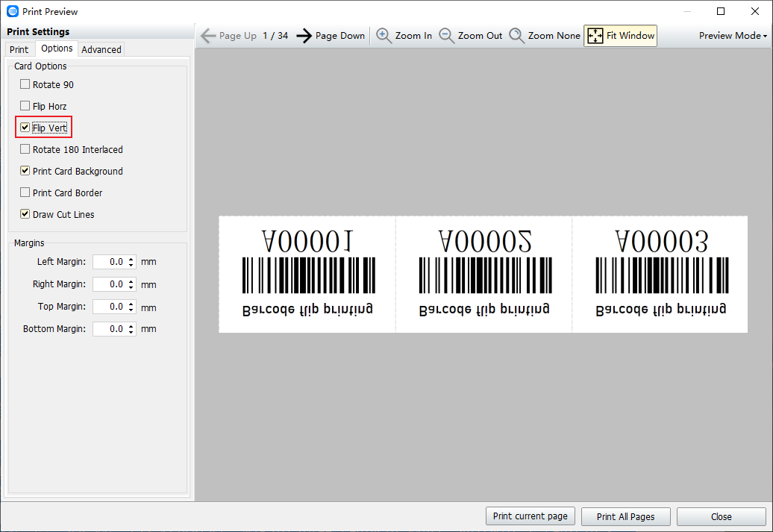Enable the Rotate 90 checkbox
773x532 pixels.
click(25, 84)
